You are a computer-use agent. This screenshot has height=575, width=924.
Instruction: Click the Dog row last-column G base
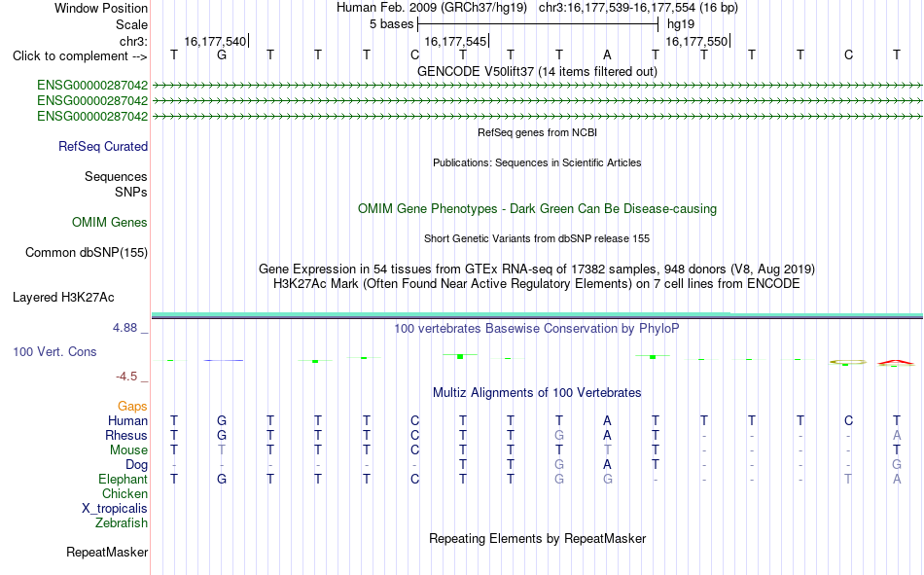pos(897,465)
